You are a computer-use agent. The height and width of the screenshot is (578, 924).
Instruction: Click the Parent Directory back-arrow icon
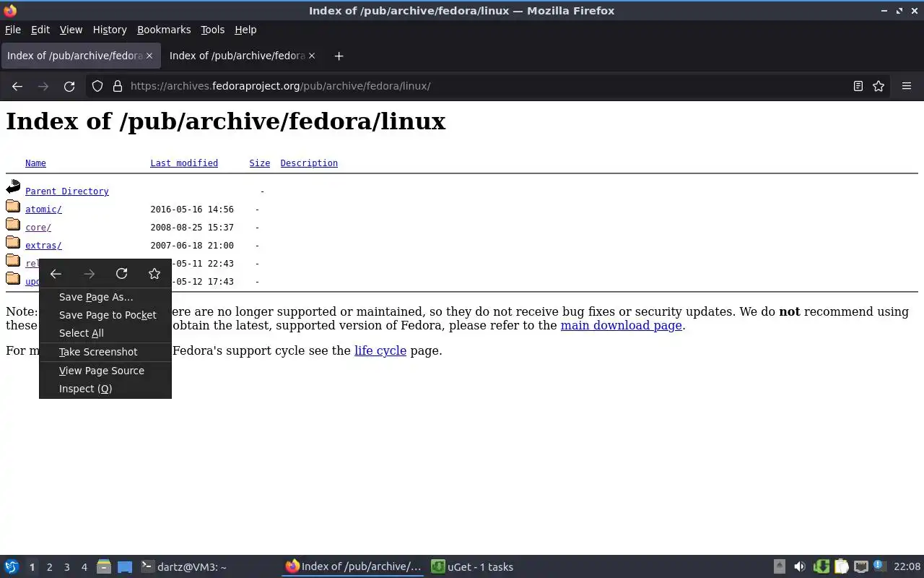coord(13,187)
